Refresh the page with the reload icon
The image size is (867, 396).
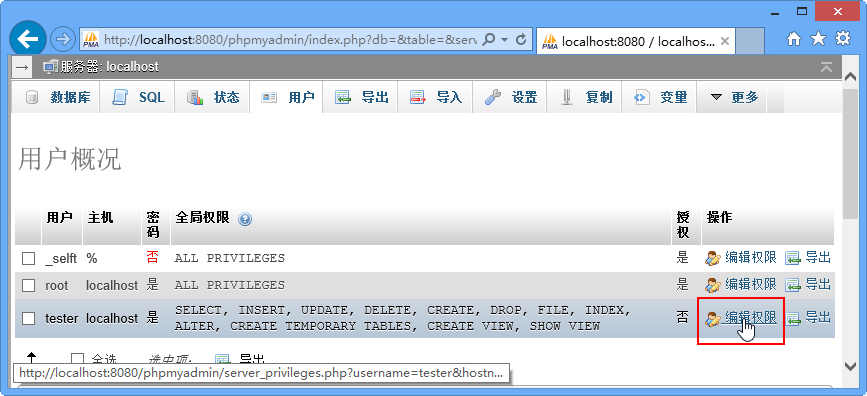[520, 40]
